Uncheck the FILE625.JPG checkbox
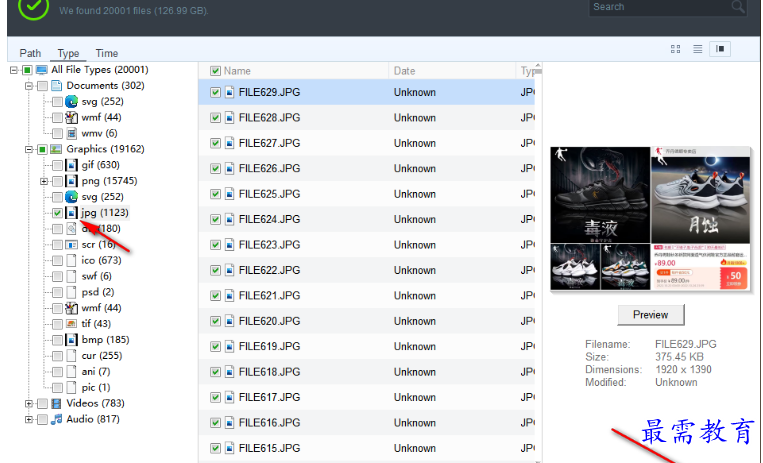Image resolution: width=763 pixels, height=463 pixels. coord(215,194)
